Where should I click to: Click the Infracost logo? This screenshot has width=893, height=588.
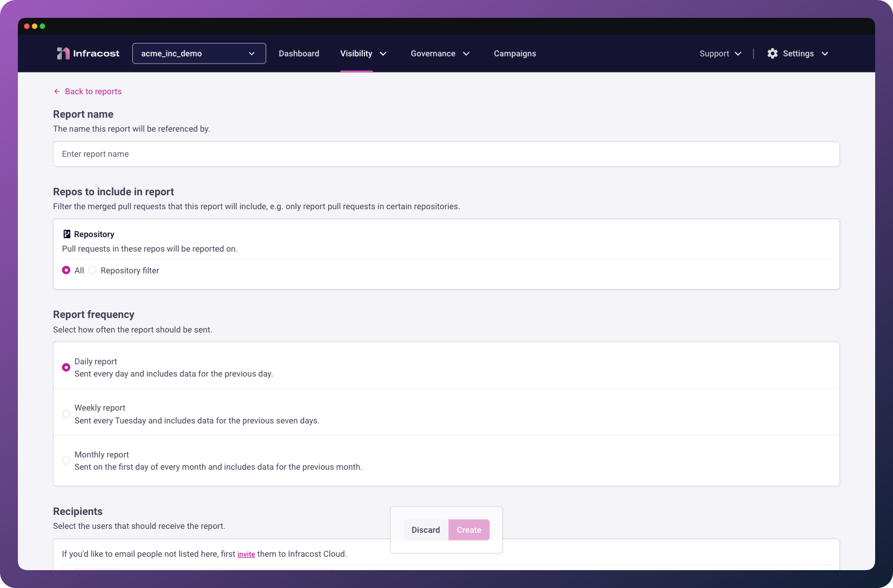pyautogui.click(x=87, y=53)
